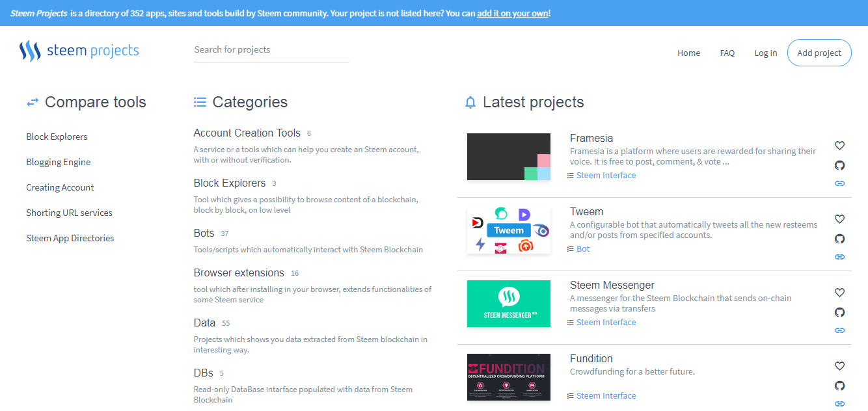Open the Framesia project title
The image size is (868, 411).
[591, 138]
